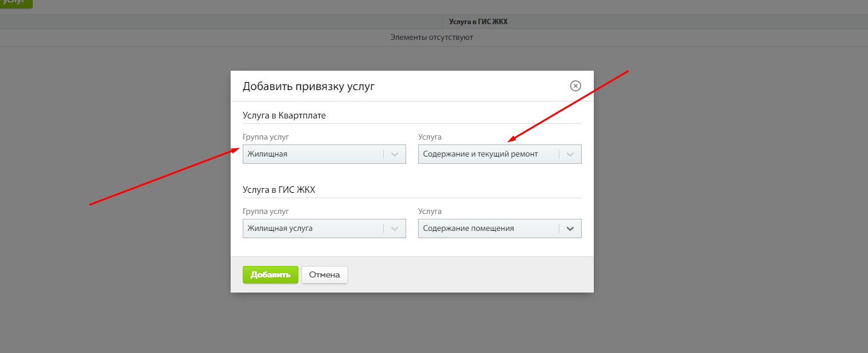Click the green Добавить button

coord(271,275)
